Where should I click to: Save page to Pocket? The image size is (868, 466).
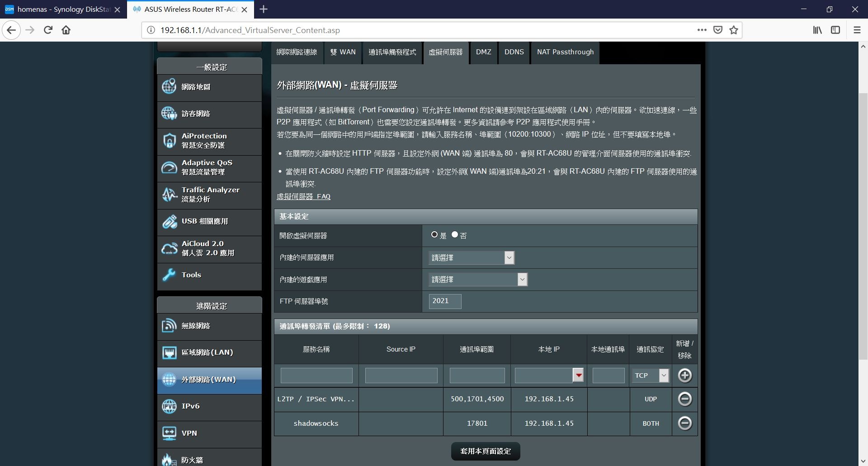717,30
